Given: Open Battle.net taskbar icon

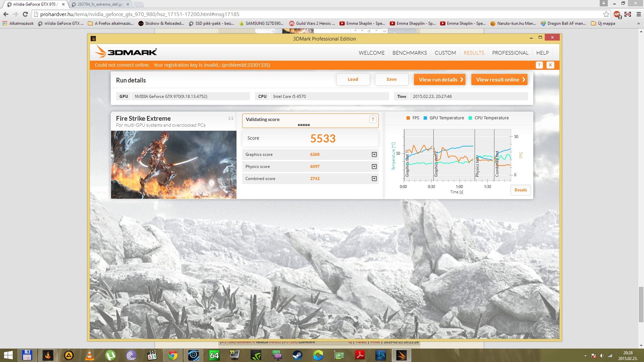Looking at the screenshot, I should [381, 355].
